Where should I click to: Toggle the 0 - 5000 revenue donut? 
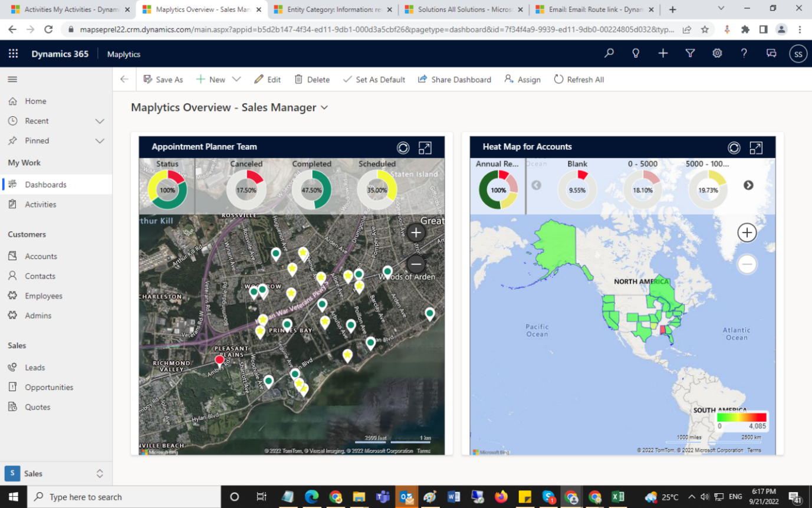tap(643, 189)
